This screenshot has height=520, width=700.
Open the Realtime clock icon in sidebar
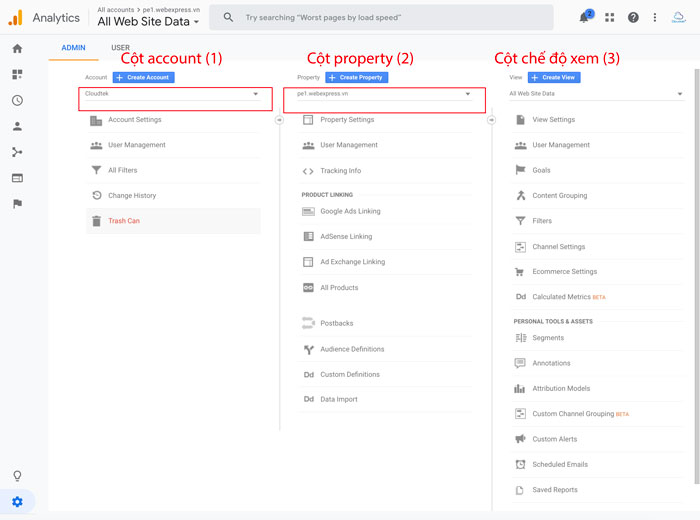click(x=17, y=100)
